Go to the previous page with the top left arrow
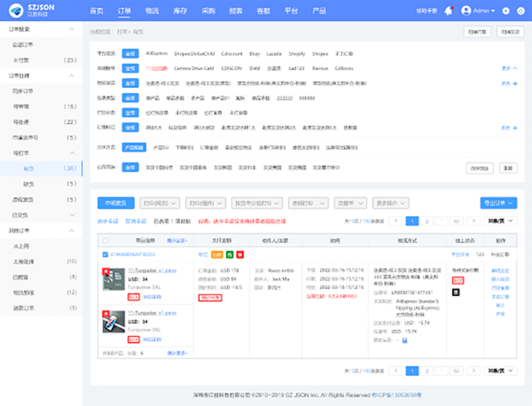Image resolution: width=532 pixels, height=406 pixels. click(396, 221)
